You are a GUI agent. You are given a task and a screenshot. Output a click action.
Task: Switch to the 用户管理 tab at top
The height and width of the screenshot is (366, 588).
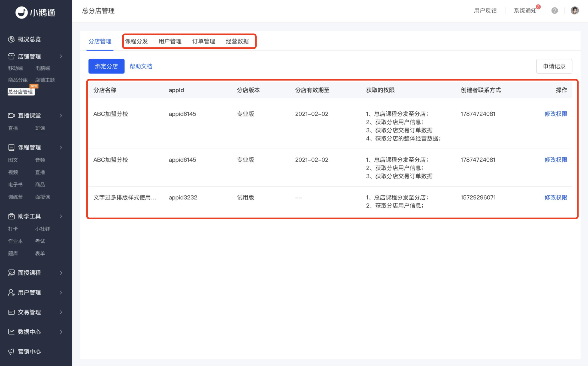click(x=170, y=41)
